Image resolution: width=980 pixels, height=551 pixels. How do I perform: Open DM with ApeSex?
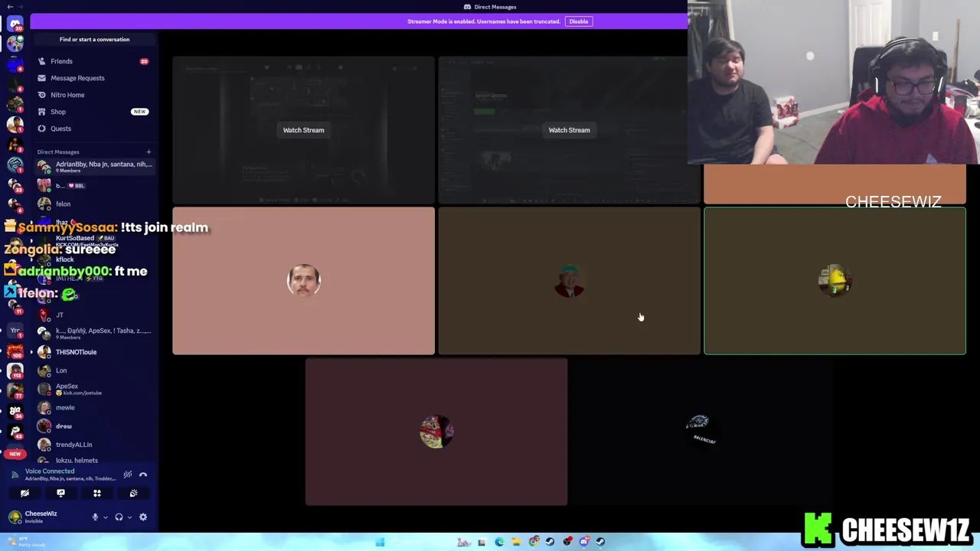coord(95,389)
